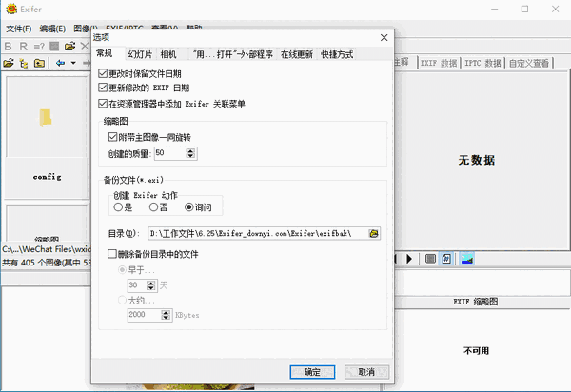Maximize the Exifer window
This screenshot has width=571, height=392.
point(524,10)
